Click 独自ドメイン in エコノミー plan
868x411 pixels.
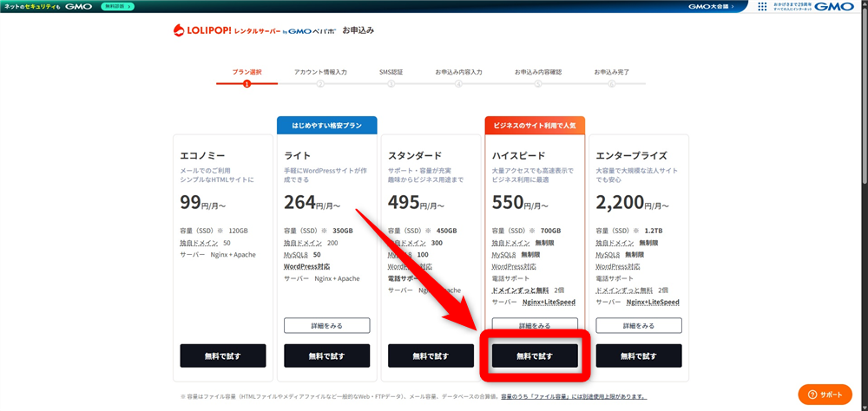click(200, 243)
